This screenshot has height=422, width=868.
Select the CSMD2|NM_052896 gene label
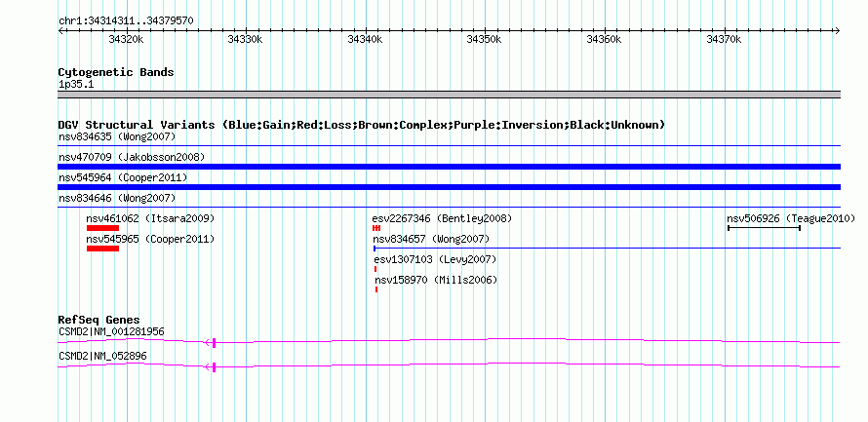tap(102, 356)
